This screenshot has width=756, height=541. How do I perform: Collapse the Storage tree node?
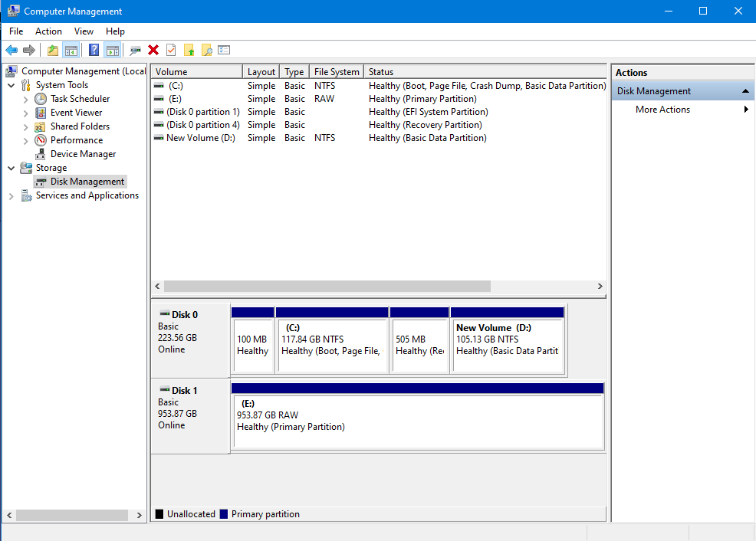click(12, 168)
